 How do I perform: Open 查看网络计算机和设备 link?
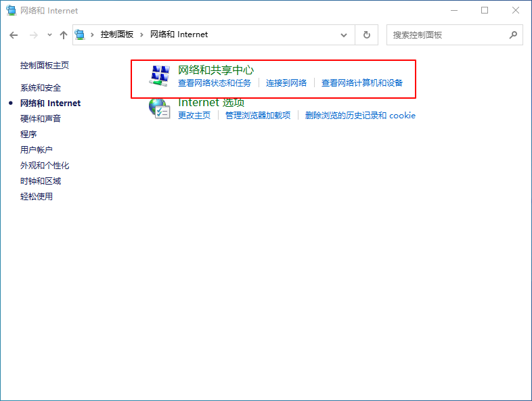[361, 83]
